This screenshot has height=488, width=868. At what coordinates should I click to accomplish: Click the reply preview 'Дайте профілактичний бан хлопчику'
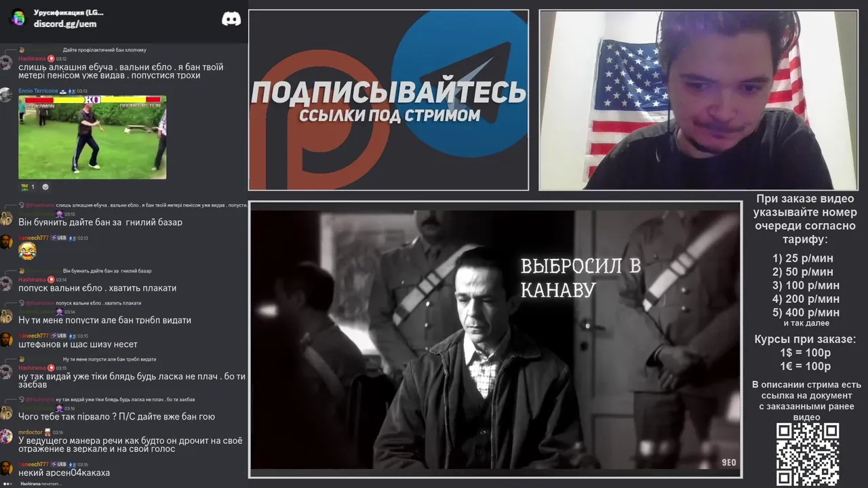point(104,50)
